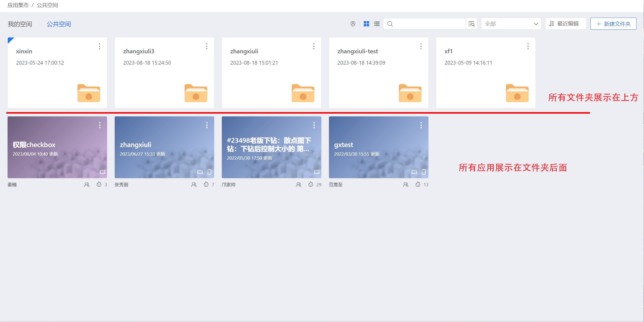Click 应用集市 breadcrumb link
The image size is (644, 322).
coord(18,5)
